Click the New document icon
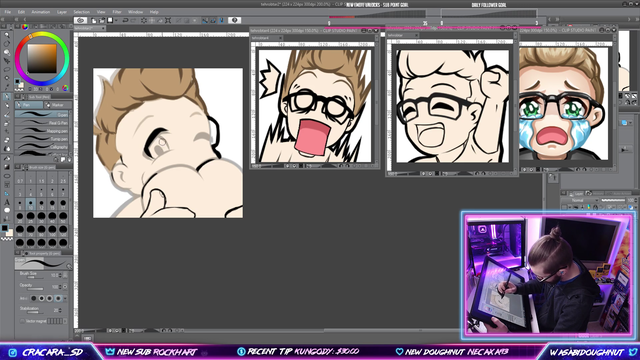 point(93,20)
